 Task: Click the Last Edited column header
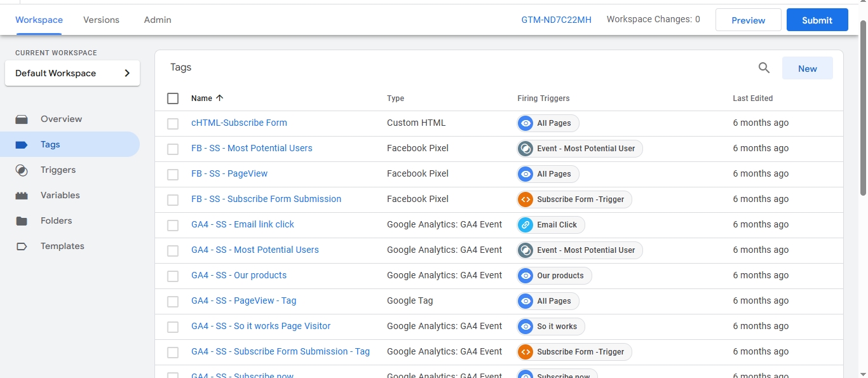pyautogui.click(x=752, y=98)
